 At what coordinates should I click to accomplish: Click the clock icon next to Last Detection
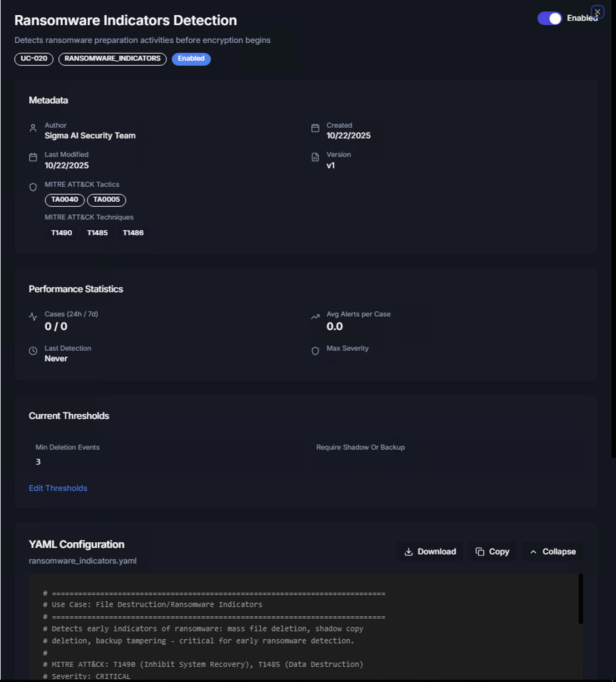click(x=33, y=351)
